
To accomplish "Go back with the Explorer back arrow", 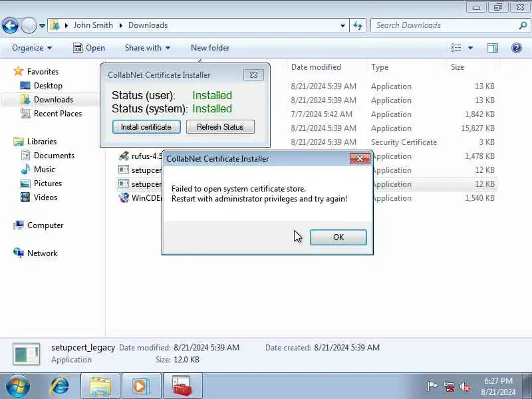I will coord(10,25).
